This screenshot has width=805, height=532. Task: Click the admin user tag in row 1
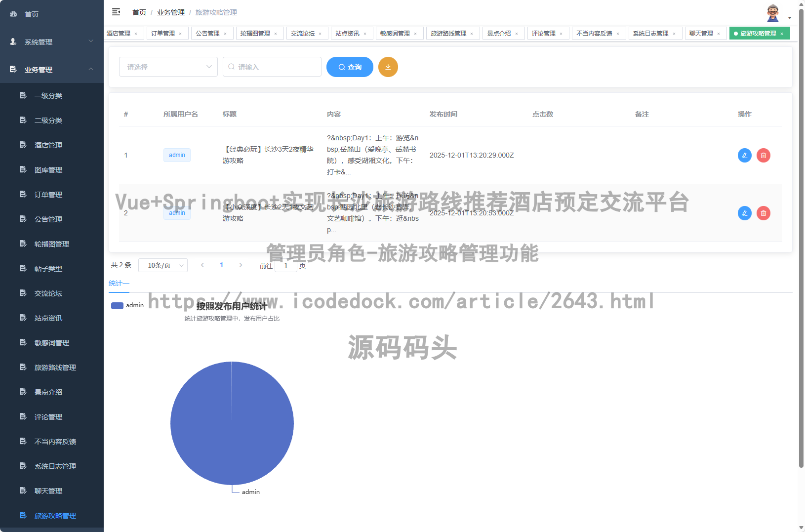coord(177,155)
